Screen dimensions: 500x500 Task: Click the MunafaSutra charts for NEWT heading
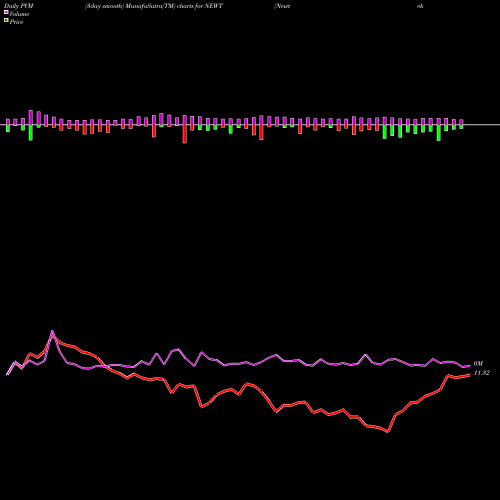(x=154, y=6)
